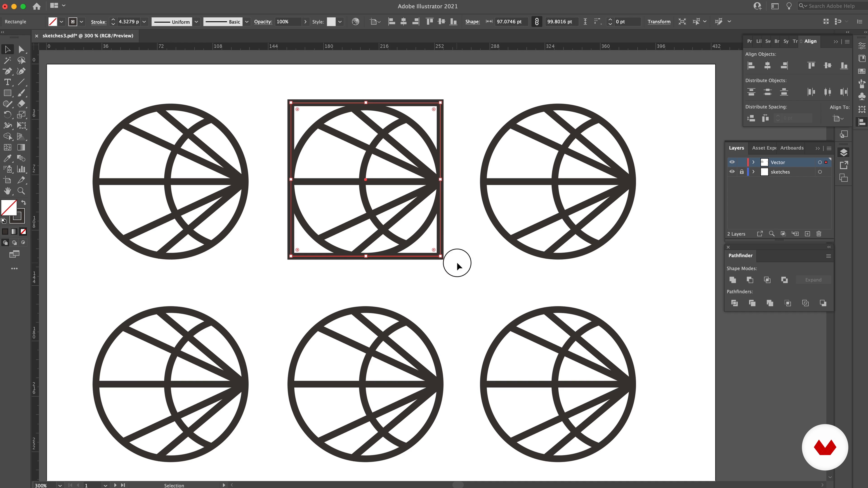868x488 pixels.
Task: Unlock the sketches layer
Action: tap(742, 172)
